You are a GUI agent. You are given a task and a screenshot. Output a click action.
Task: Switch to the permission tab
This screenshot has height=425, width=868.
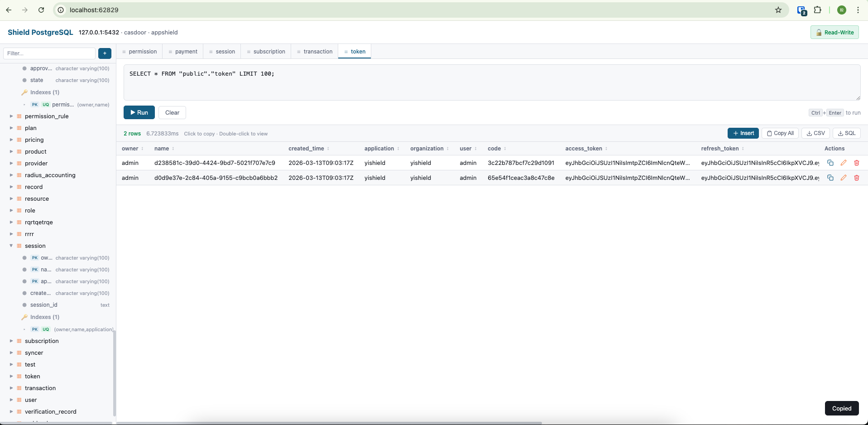[139, 52]
